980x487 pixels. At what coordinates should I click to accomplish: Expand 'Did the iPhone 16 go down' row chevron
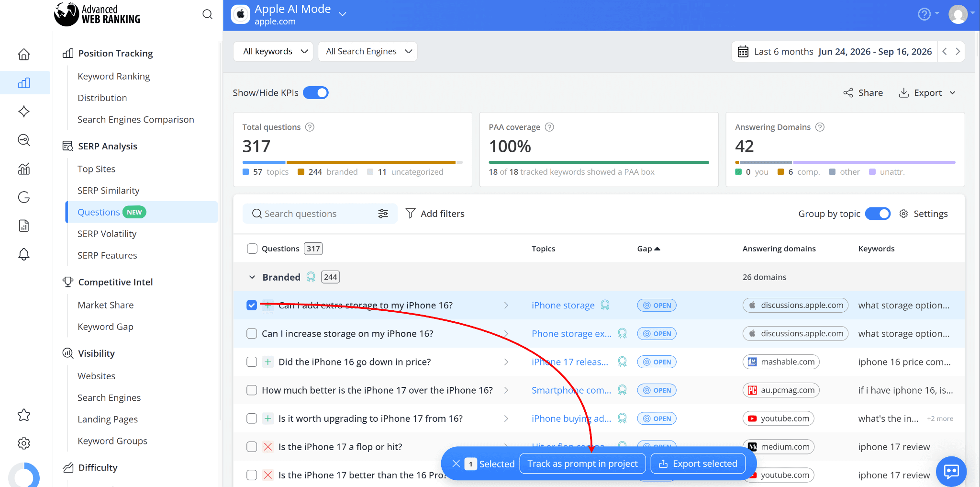coord(506,362)
